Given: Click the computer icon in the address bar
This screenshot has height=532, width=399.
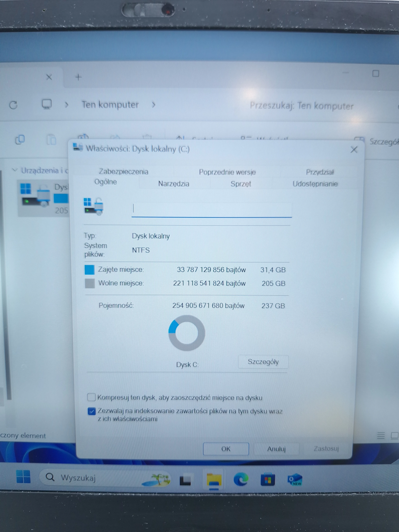Looking at the screenshot, I should click(x=47, y=104).
